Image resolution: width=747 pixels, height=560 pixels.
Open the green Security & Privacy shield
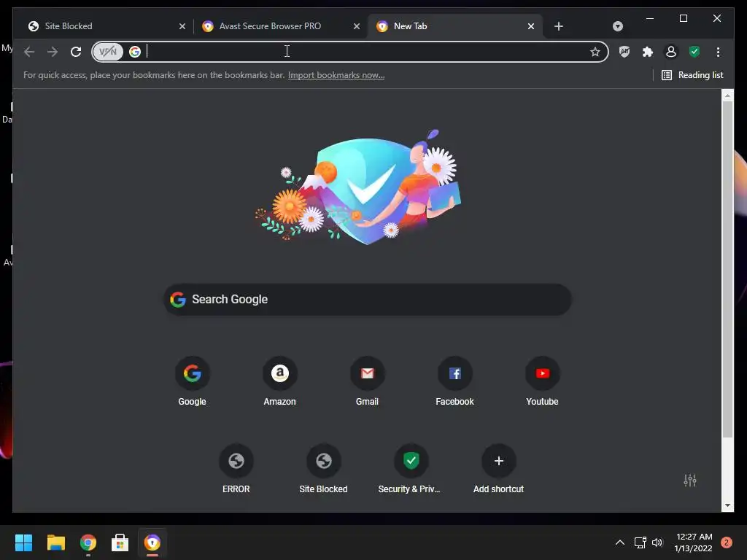tap(694, 52)
